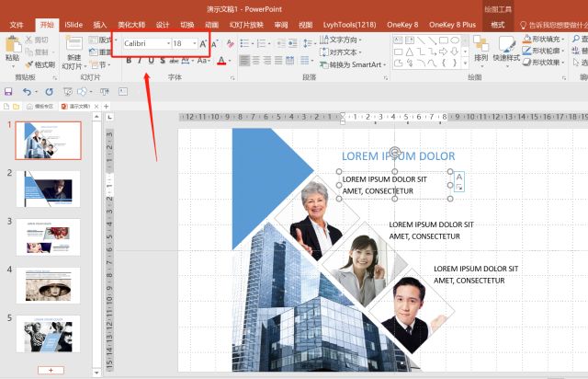Image resolution: width=588 pixels, height=379 pixels.
Task: Align text right in paragraph group
Action: 267,60
